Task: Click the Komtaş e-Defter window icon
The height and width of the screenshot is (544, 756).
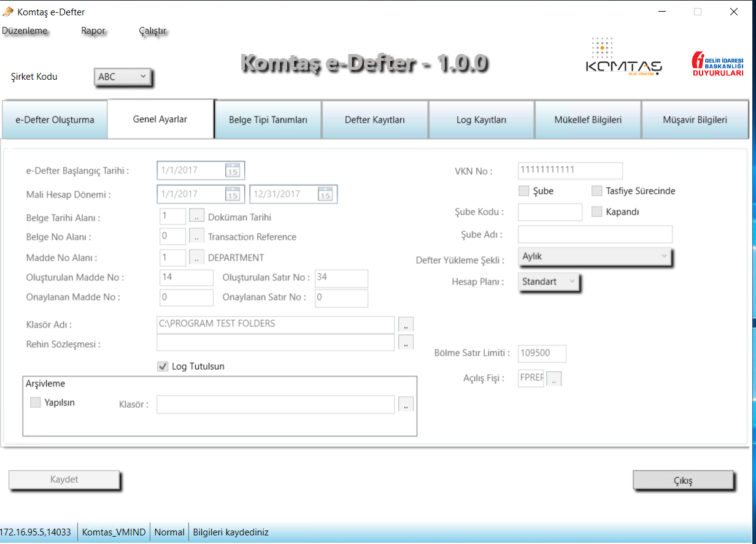Action: (8, 12)
